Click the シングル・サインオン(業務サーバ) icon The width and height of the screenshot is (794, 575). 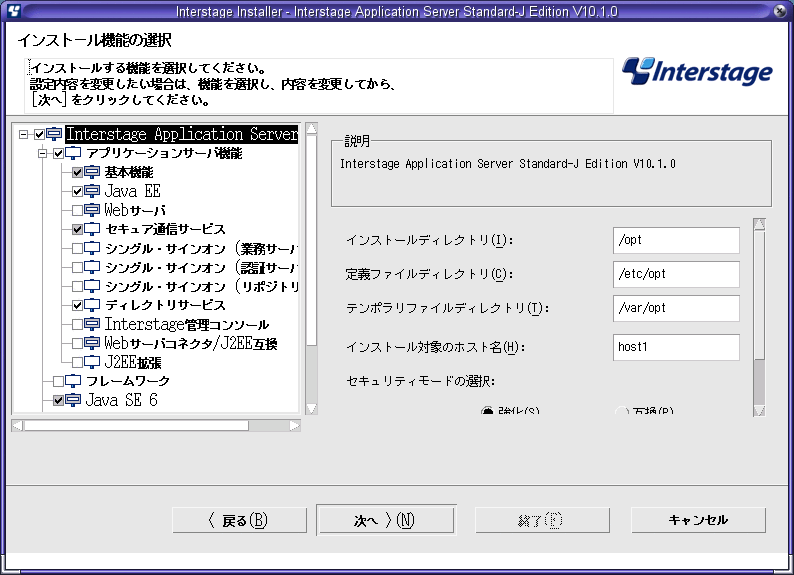tap(92, 248)
